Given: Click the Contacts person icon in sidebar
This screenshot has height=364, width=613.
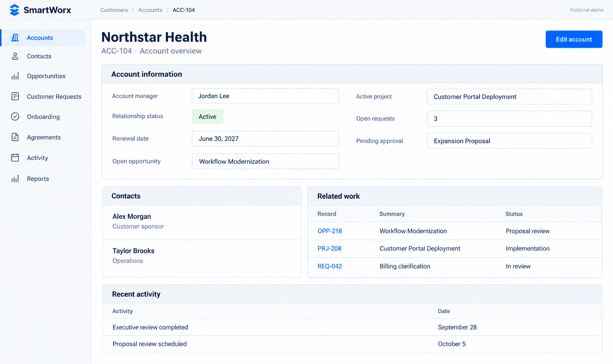Looking at the screenshot, I should coord(15,56).
